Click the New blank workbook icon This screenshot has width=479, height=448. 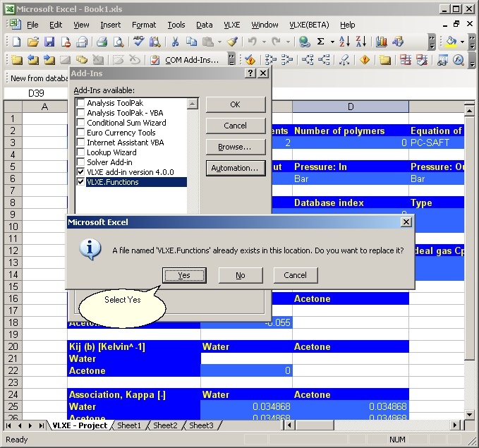[x=16, y=42]
